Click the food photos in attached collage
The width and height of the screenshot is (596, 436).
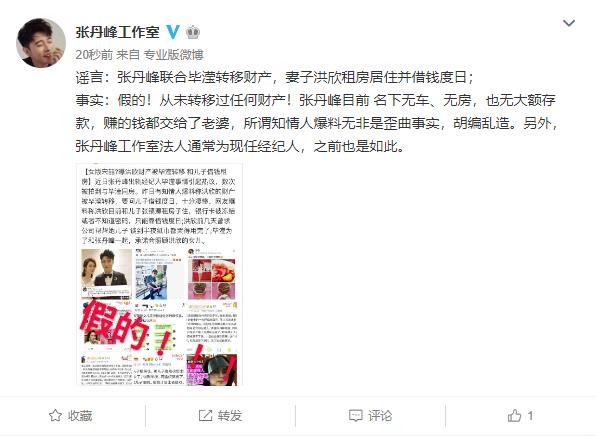pyautogui.click(x=213, y=279)
